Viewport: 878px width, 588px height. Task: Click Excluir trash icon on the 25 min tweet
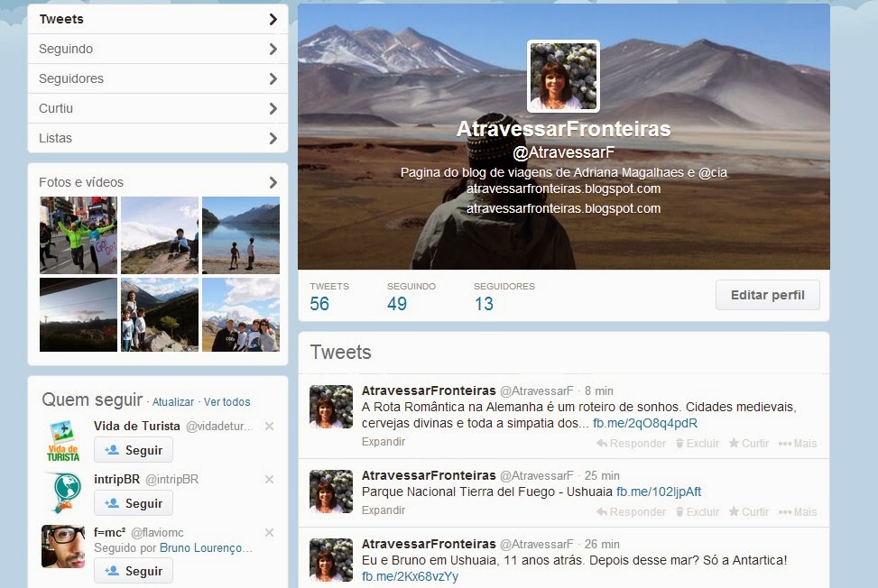tap(698, 512)
